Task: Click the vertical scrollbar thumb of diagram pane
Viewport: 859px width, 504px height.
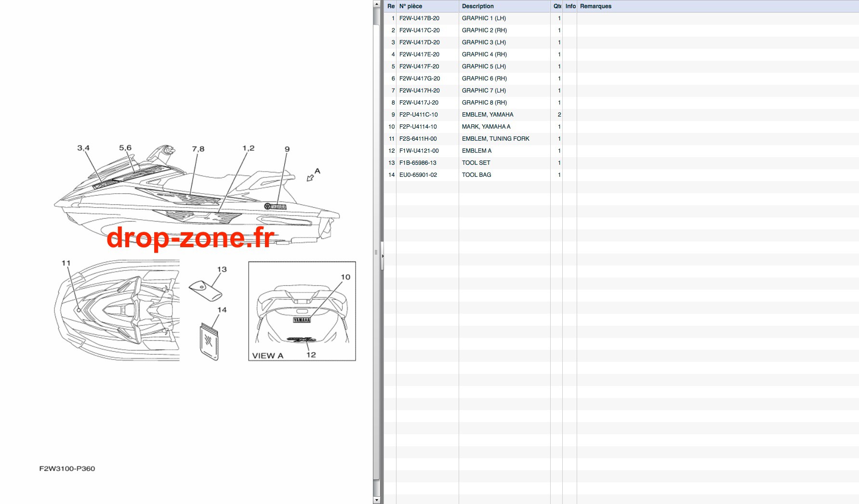Action: pos(376,253)
